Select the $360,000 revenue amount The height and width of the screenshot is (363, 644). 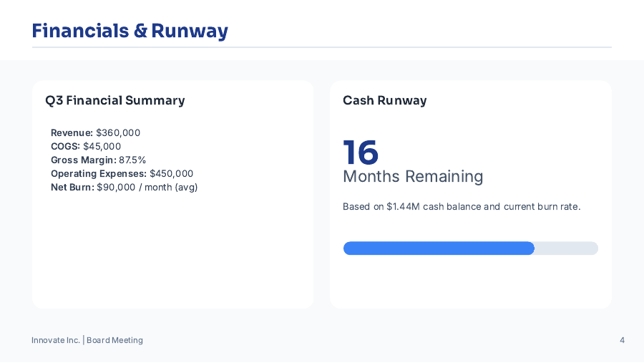click(x=118, y=132)
